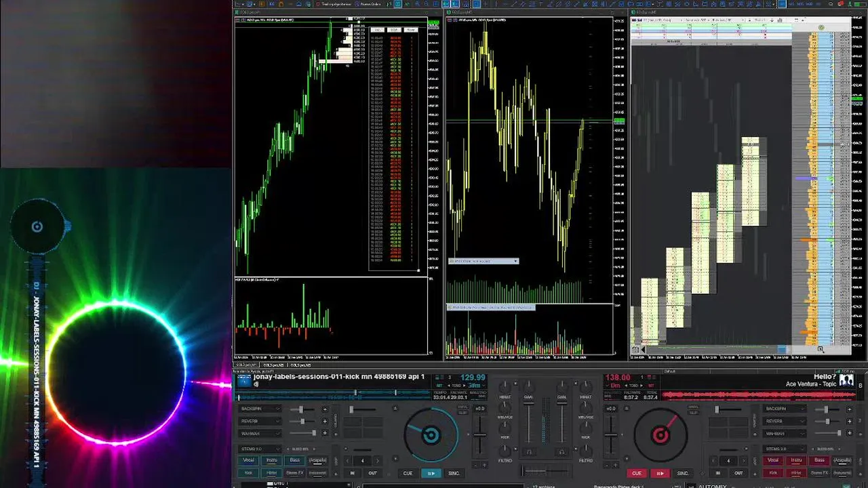Click plus button beside right BACKSPIN slider
The height and width of the screenshot is (488, 868).
(x=850, y=409)
